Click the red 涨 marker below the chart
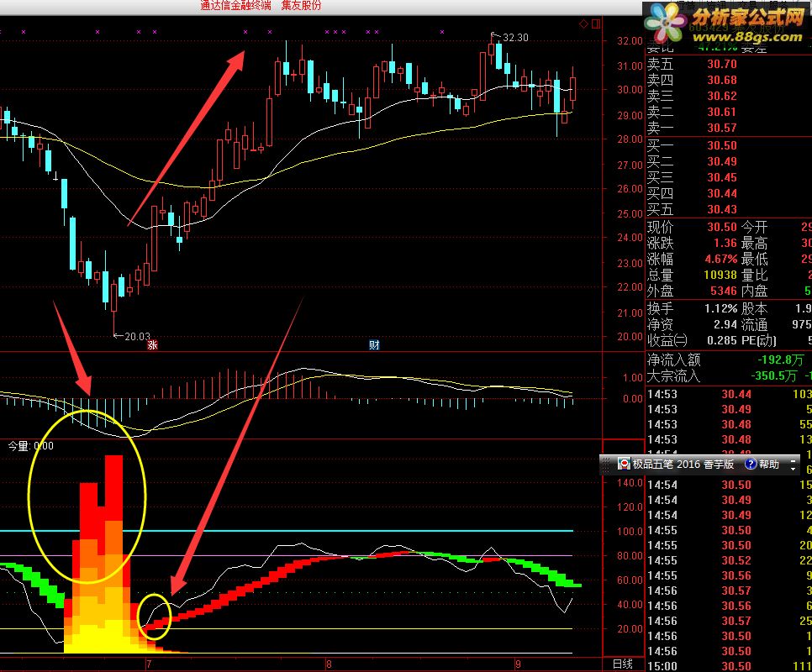The image size is (812, 672). (x=152, y=344)
